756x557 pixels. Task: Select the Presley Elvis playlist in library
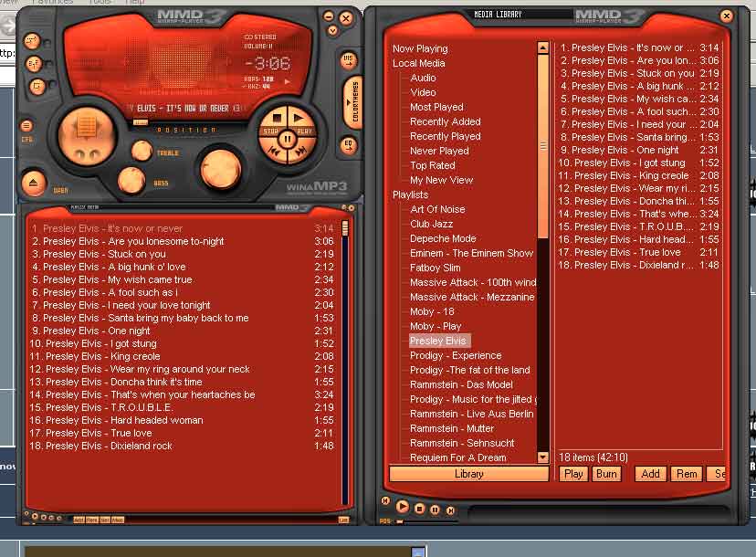[x=437, y=341]
